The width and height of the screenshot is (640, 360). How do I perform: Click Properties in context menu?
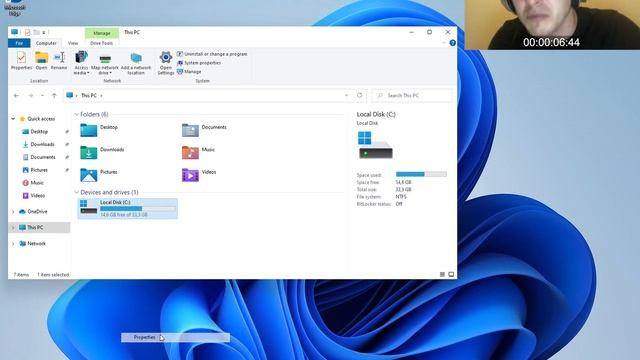click(x=176, y=338)
